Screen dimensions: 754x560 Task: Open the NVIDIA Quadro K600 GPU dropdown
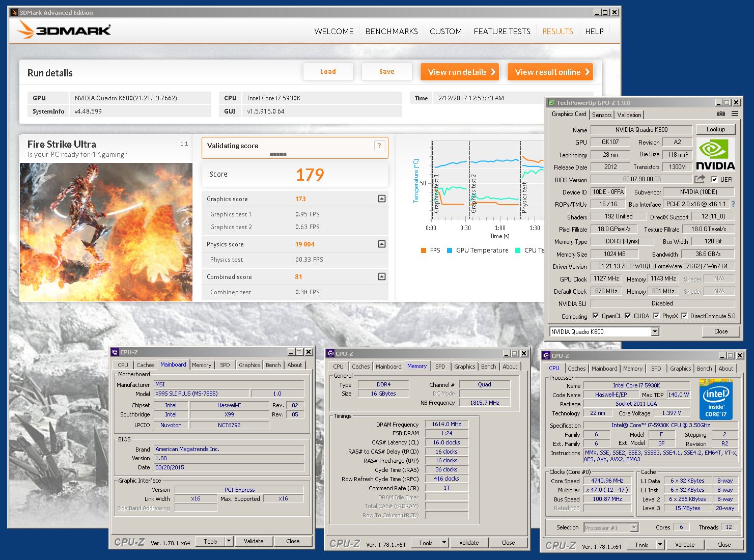pos(655,331)
